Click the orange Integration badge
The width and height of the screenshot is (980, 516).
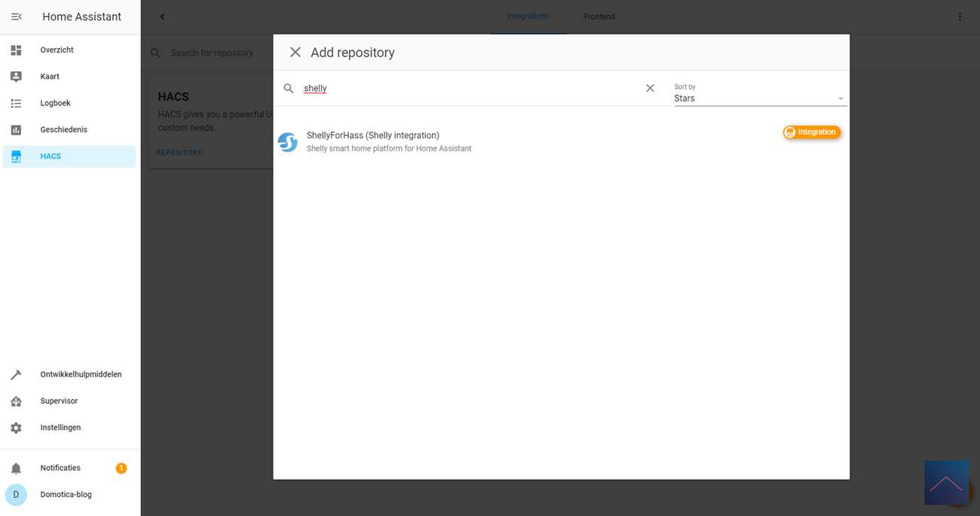pos(812,132)
